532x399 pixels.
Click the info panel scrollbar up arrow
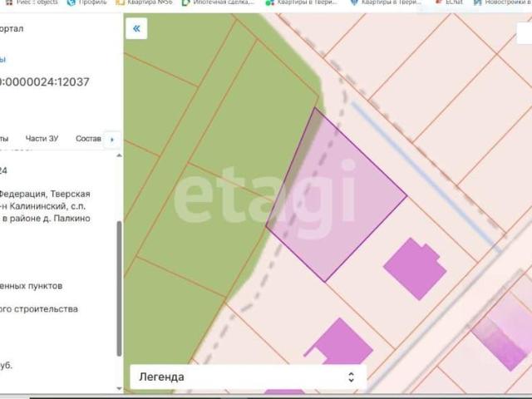coord(119,155)
